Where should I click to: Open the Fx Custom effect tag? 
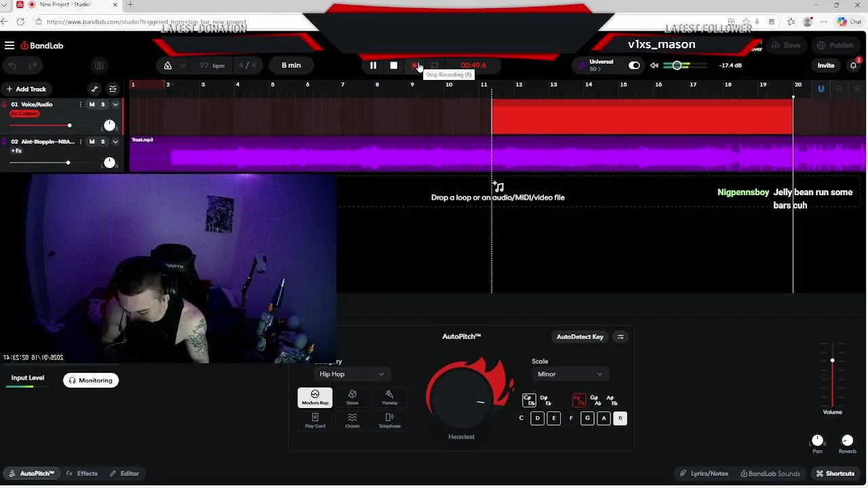point(24,114)
